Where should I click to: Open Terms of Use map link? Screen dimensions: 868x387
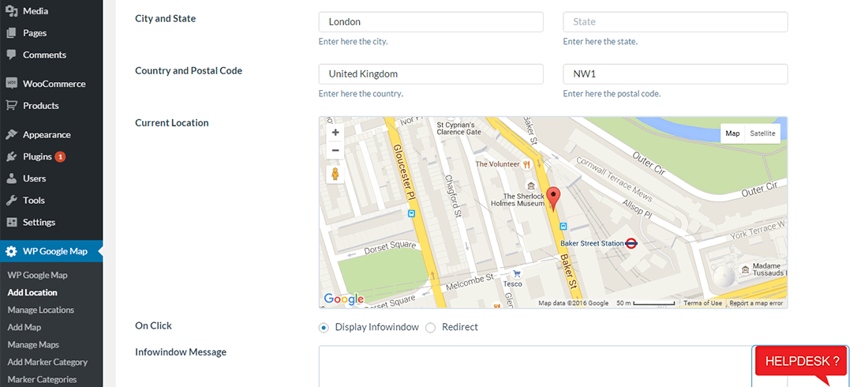click(702, 303)
